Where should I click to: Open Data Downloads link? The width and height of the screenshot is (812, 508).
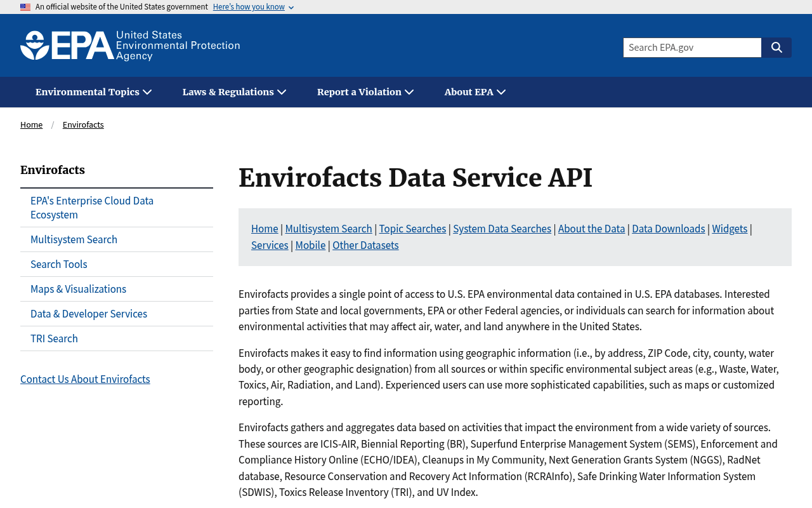coord(669,229)
